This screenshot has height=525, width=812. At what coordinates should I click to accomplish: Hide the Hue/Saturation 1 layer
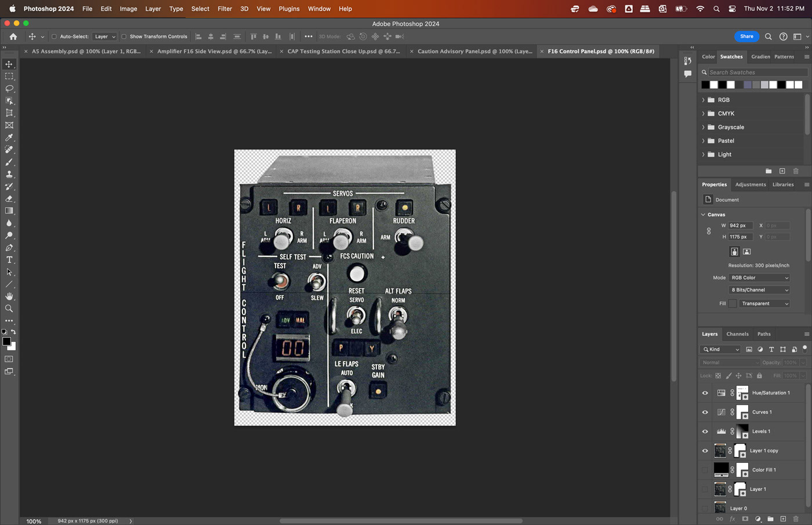pos(705,393)
